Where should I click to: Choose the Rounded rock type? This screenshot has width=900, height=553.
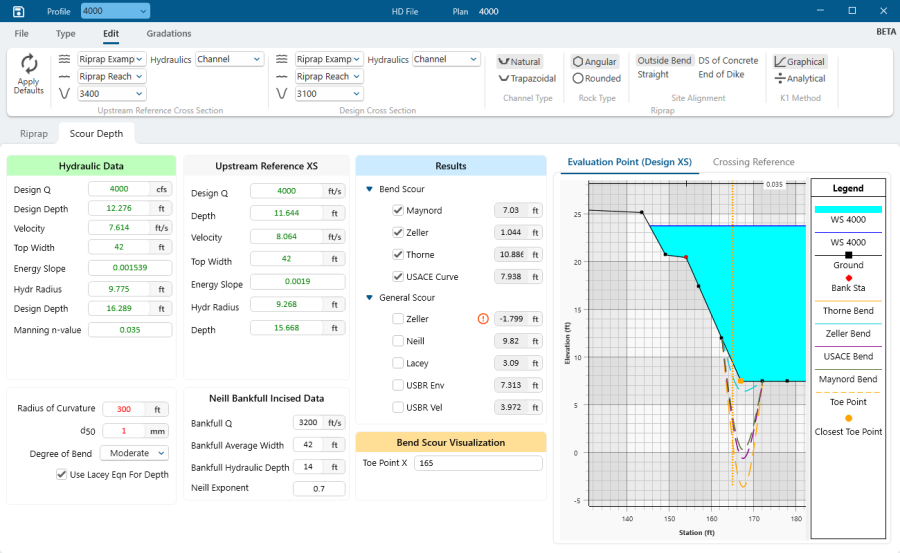[x=597, y=78]
